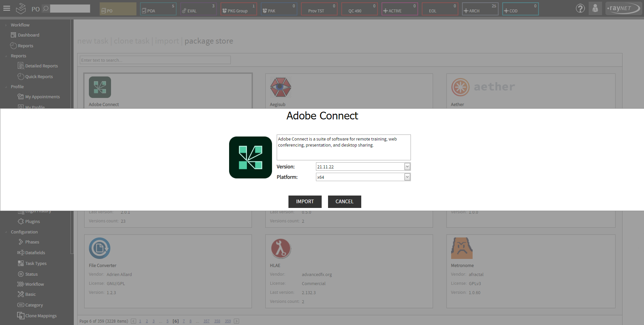
Task: Click the description text box
Action: coord(343,148)
